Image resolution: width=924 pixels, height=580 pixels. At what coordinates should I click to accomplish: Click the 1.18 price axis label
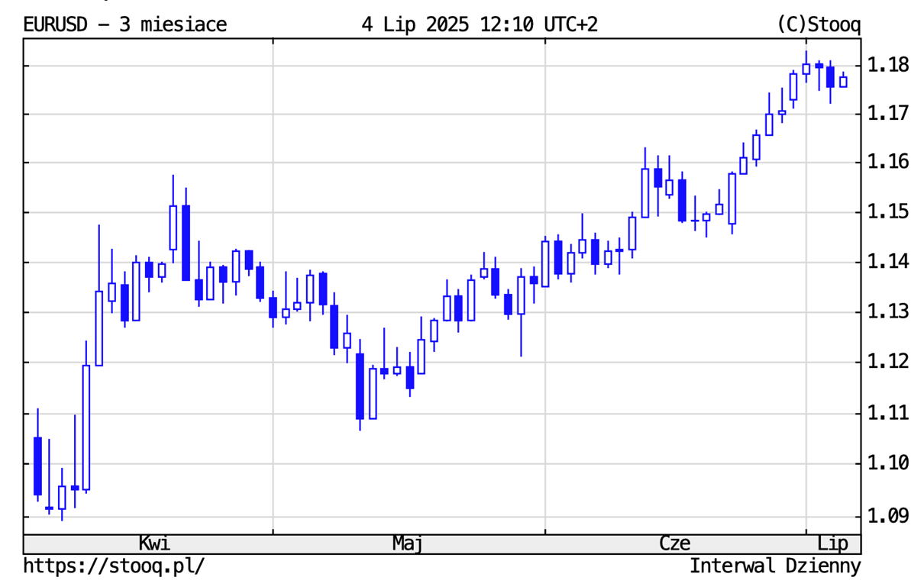click(889, 66)
